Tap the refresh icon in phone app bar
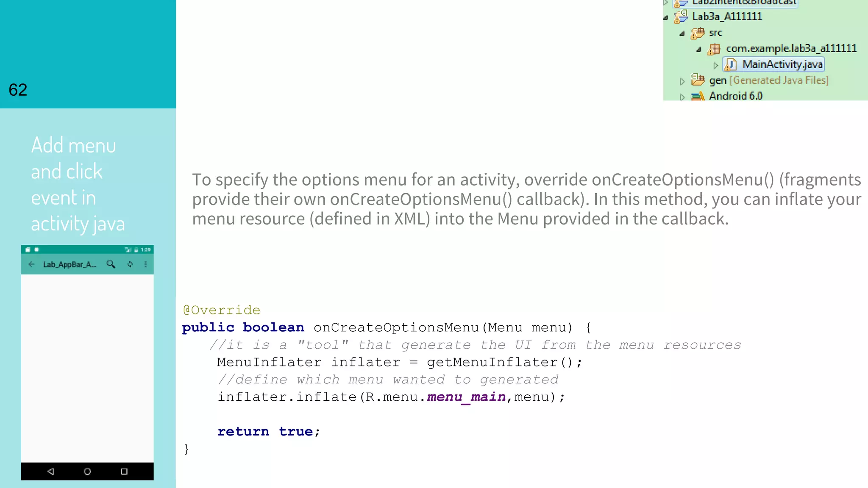 pyautogui.click(x=130, y=264)
